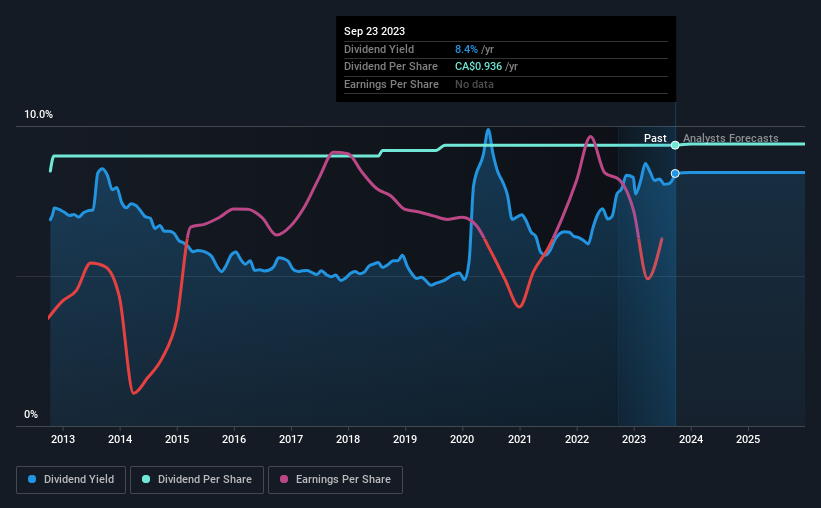This screenshot has width=821, height=508.
Task: Click the 2013 x-axis label
Action: [x=63, y=439]
